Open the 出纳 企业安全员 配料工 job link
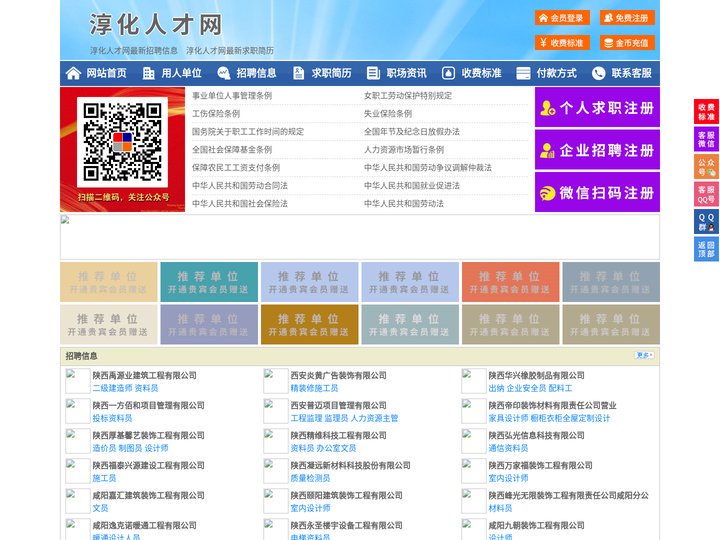Image resolution: width=720 pixels, height=540 pixels. click(x=530, y=388)
